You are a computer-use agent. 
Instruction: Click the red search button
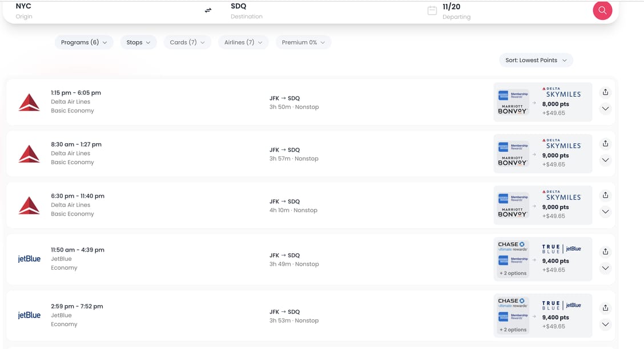pos(602,10)
